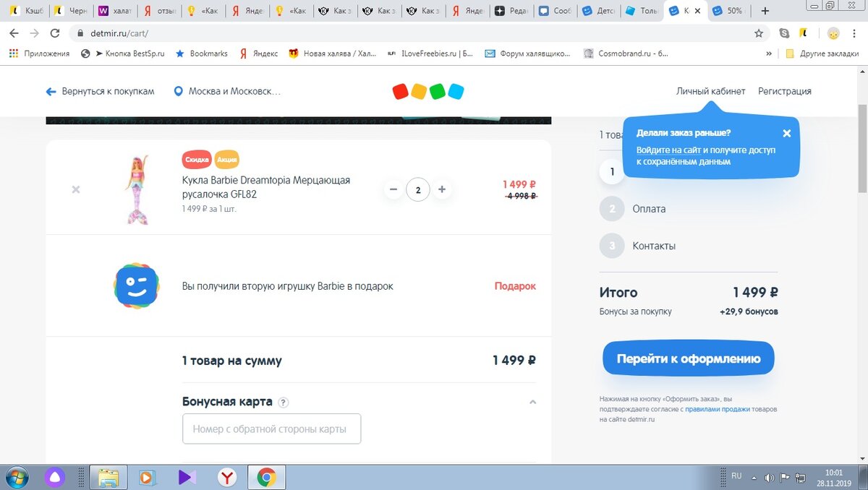
Task: Open the Новая халява bookmark
Action: tap(333, 53)
